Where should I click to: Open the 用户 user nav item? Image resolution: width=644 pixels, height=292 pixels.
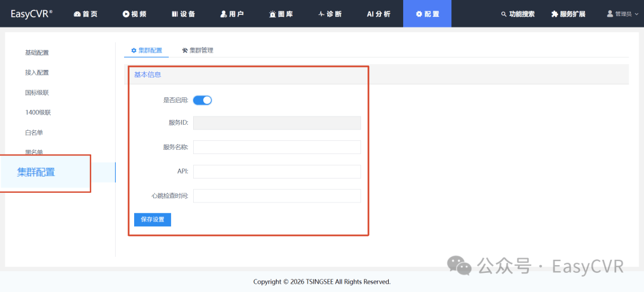coord(232,14)
